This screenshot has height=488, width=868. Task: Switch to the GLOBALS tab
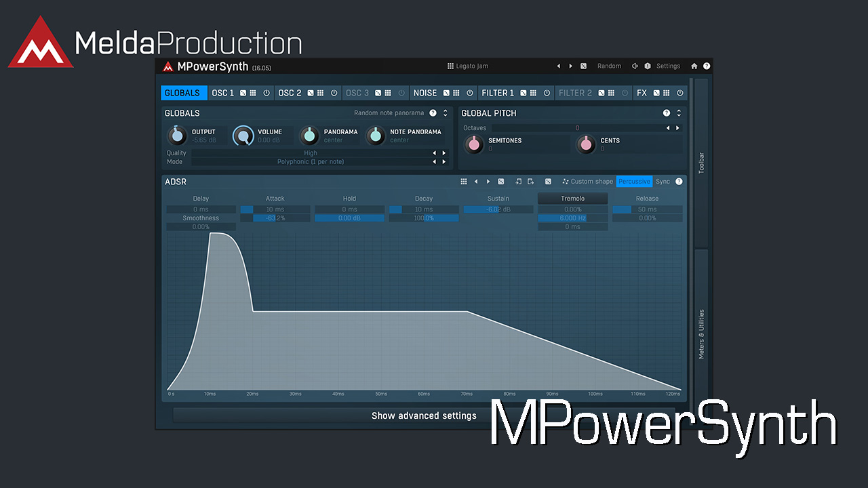click(x=182, y=93)
